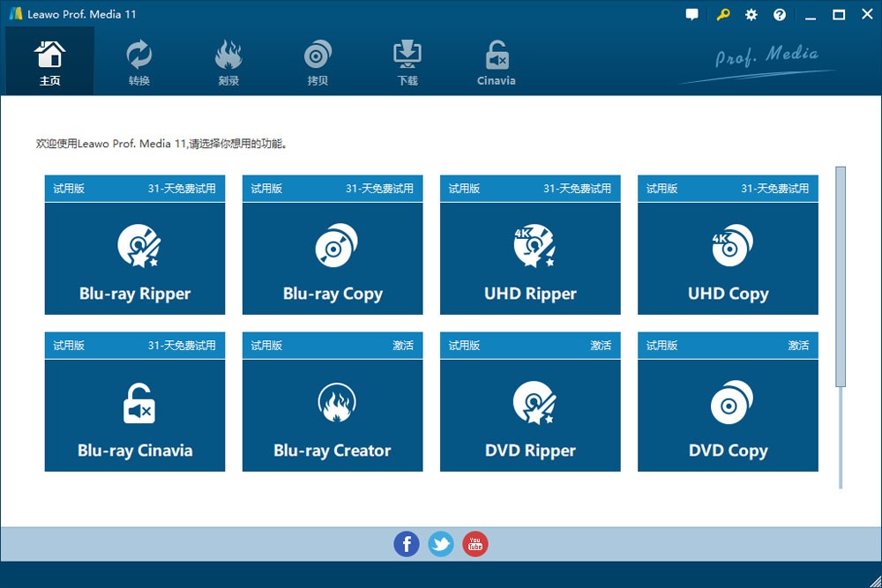The height and width of the screenshot is (588, 882).
Task: Open settings gear icon
Action: tap(751, 15)
